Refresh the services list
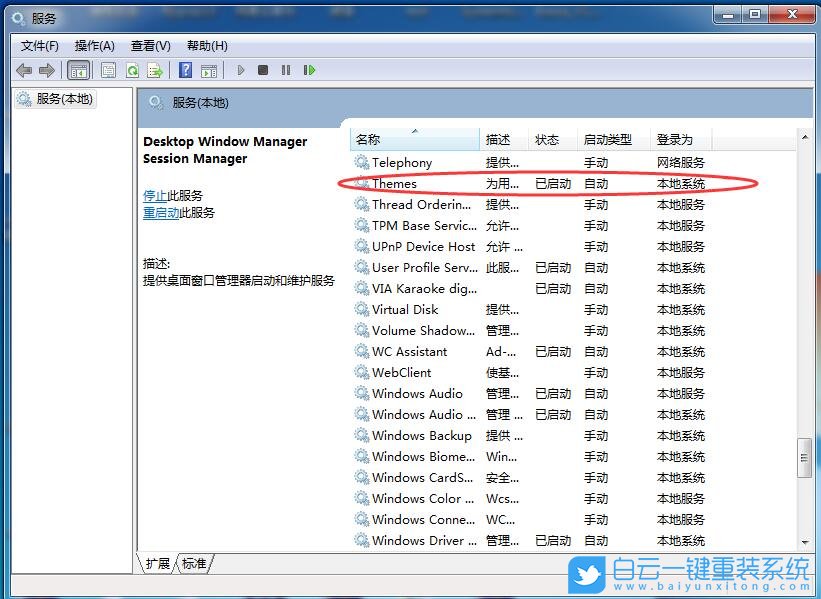The image size is (821, 599). (132, 70)
